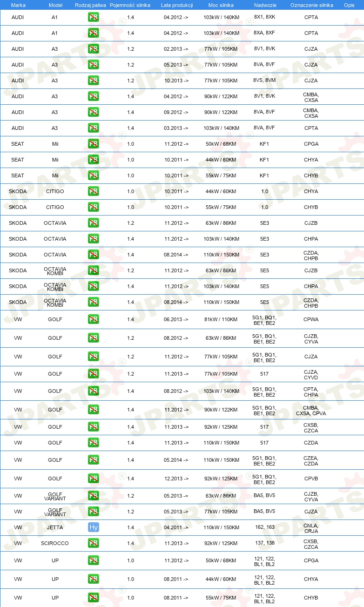The height and width of the screenshot is (607, 364).
Task: Click fuel icon in Octavia 5E3 CHPA row
Action: pyautogui.click(x=93, y=239)
